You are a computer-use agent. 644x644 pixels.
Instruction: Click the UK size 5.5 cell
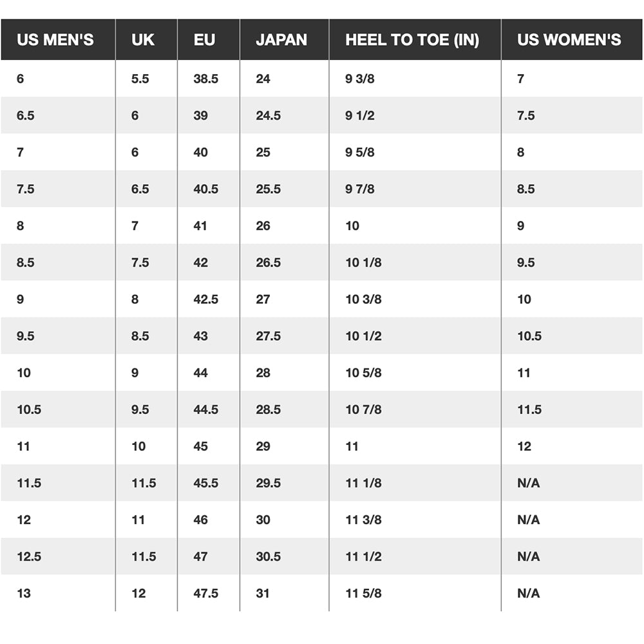point(140,79)
